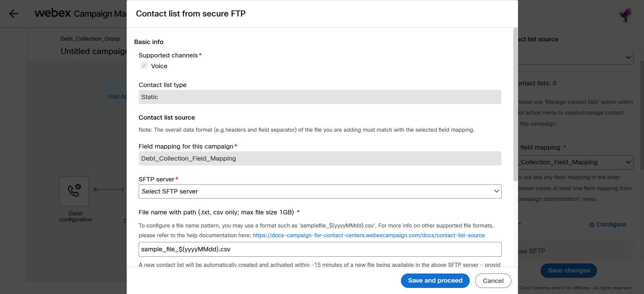
Task: Open the Select SFTP server dropdown
Action: pos(320,192)
